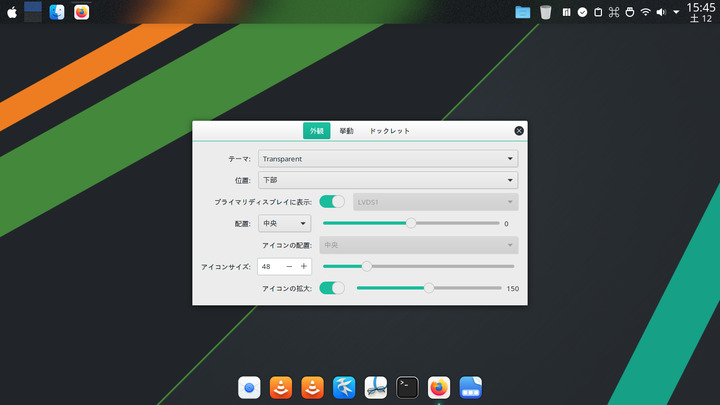Open the clipboard tray icon
Image resolution: width=720 pixels, height=405 pixels.
(598, 12)
